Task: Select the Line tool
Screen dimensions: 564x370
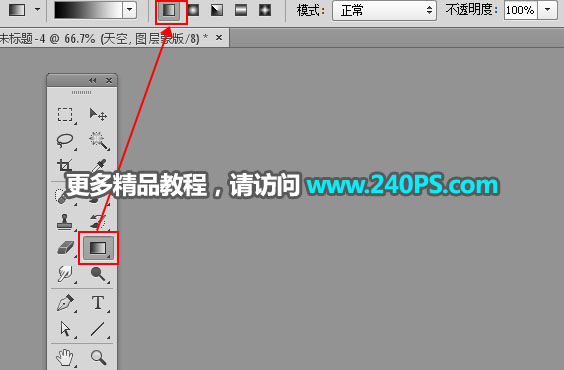Action: tap(98, 329)
